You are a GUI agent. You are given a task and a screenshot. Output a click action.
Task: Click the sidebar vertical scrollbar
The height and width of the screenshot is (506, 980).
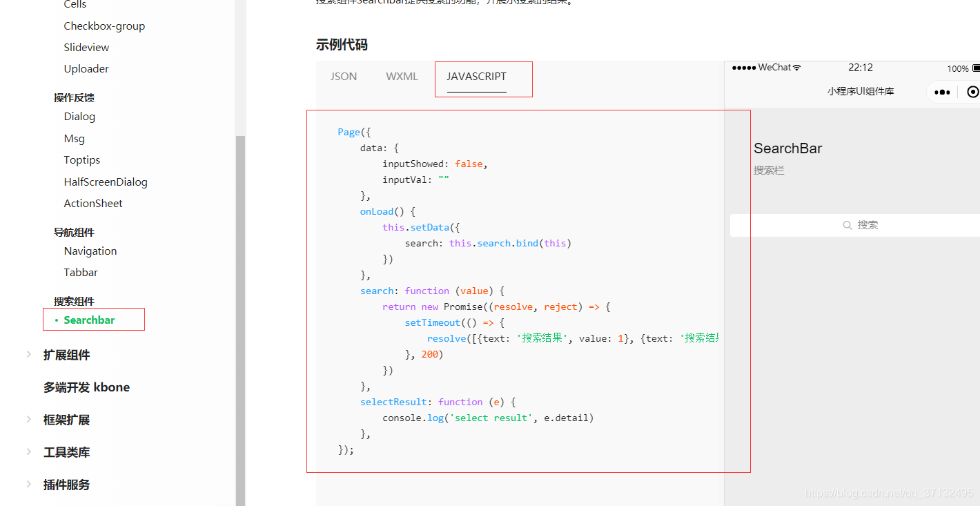coord(240,321)
